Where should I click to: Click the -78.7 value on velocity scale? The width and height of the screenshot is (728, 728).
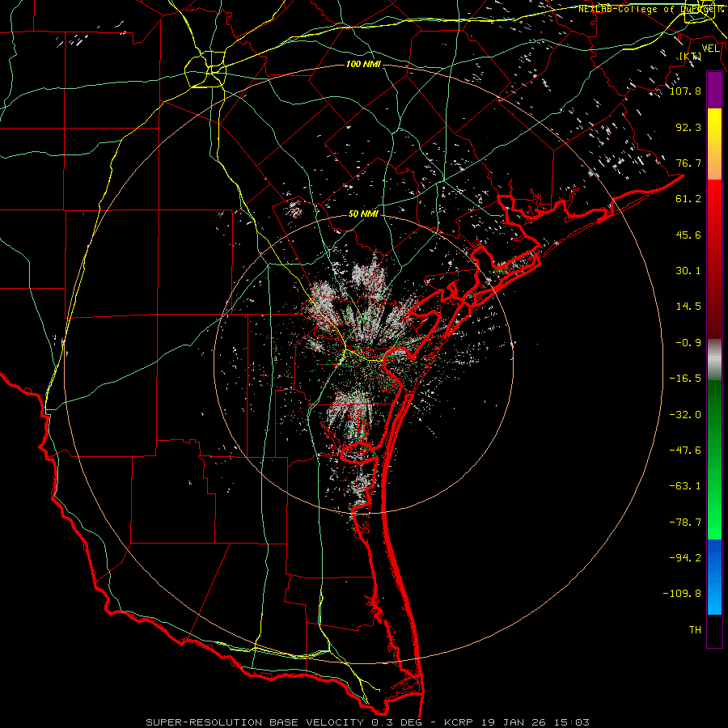pyautogui.click(x=685, y=523)
